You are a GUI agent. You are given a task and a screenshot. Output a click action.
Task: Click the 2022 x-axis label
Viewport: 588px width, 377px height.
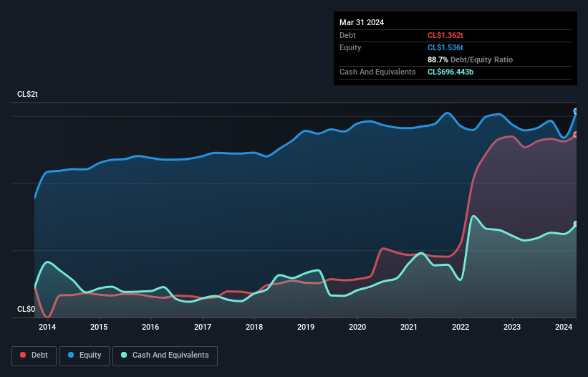(x=460, y=328)
